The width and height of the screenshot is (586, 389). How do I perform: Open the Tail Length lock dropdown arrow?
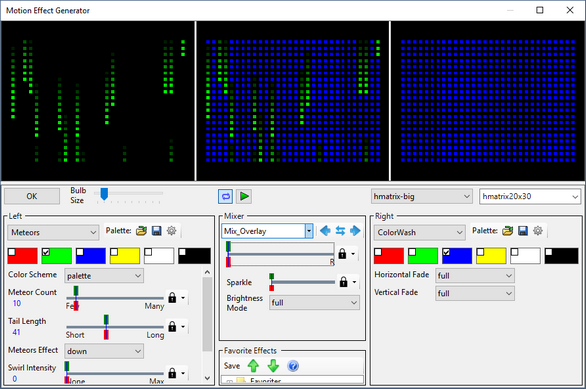pos(183,327)
